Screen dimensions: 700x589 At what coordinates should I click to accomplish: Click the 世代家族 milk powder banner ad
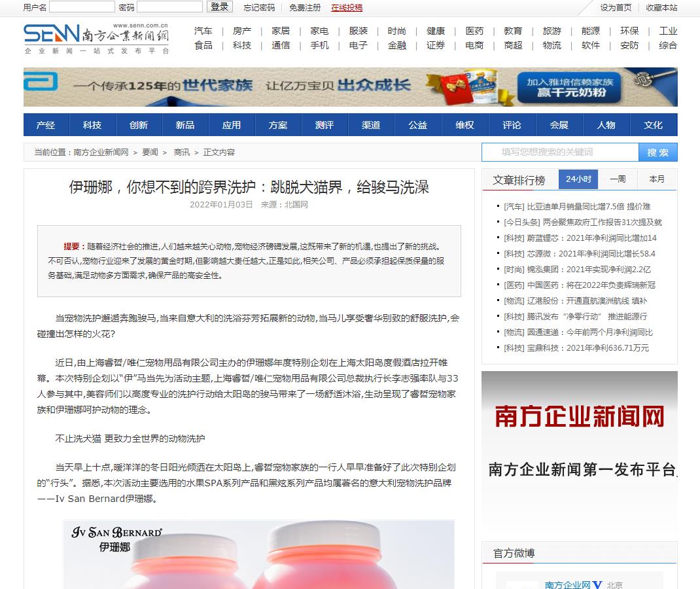pyautogui.click(x=351, y=87)
